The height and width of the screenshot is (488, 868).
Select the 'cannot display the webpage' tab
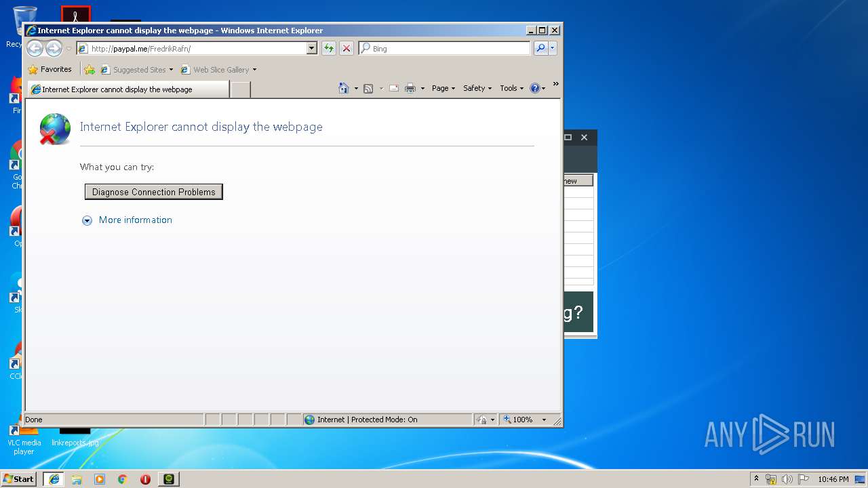tap(128, 89)
